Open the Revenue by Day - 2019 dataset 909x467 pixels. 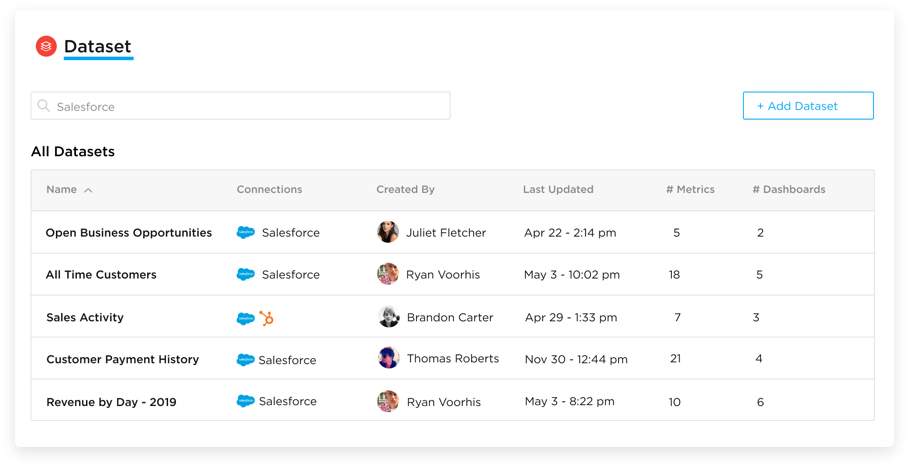111,402
